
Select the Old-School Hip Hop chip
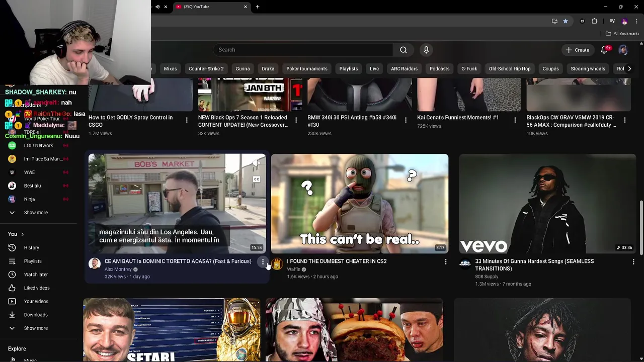[x=510, y=69]
